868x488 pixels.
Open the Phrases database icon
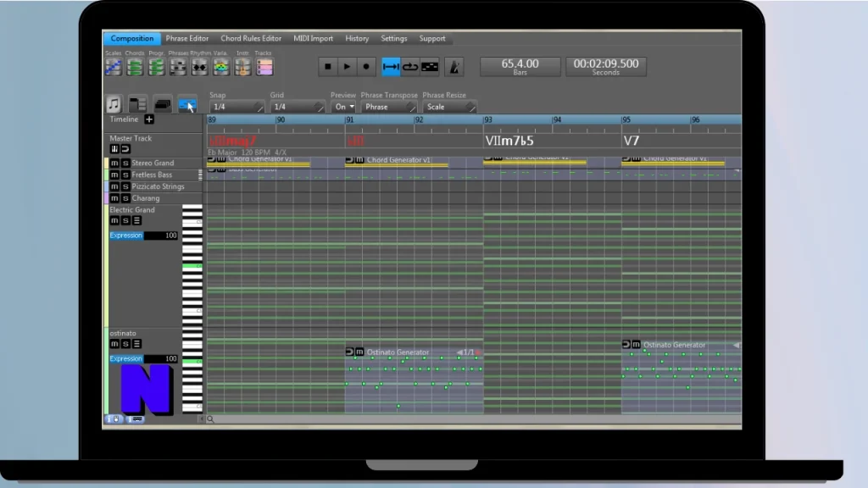[x=178, y=67]
